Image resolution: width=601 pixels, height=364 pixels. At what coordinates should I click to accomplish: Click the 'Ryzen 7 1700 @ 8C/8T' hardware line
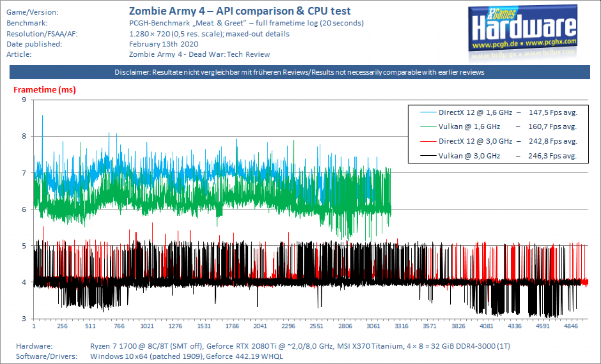(300, 347)
